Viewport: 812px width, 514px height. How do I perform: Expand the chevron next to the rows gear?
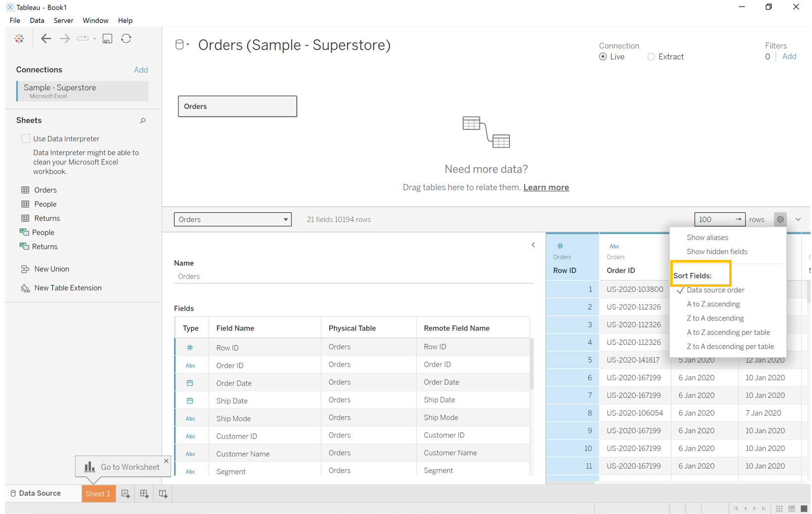(x=798, y=219)
